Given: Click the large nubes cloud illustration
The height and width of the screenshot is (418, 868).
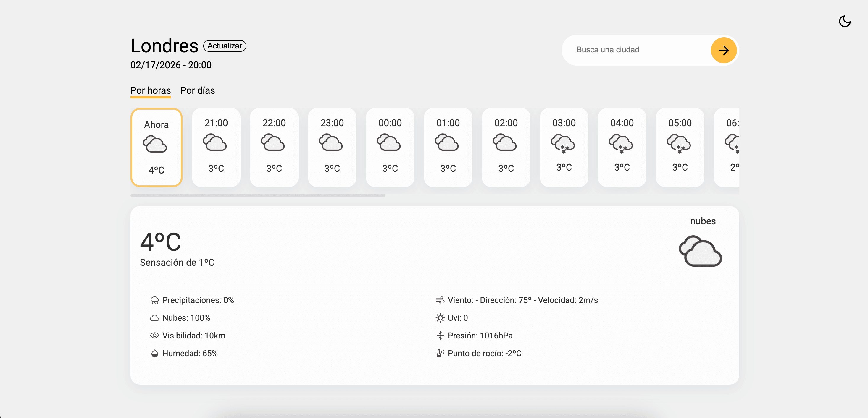Looking at the screenshot, I should [701, 251].
